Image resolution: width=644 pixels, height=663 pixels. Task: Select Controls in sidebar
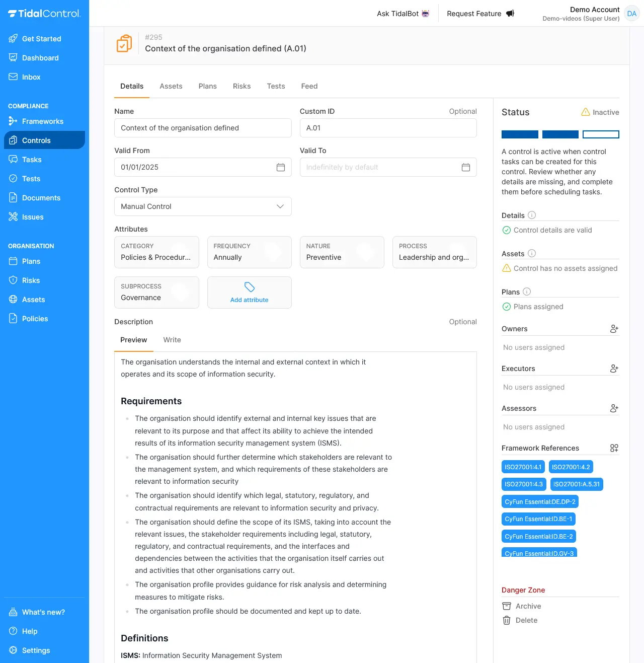click(x=44, y=140)
